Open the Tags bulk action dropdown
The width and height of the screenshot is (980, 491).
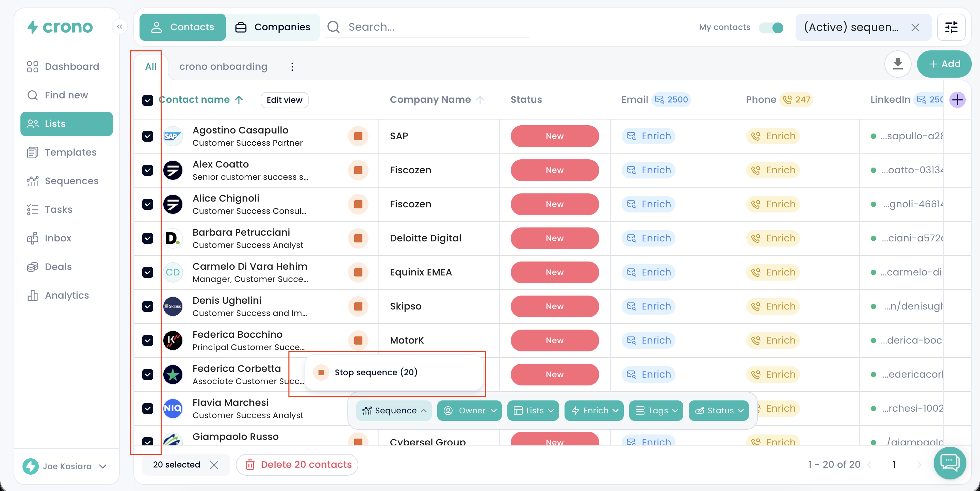pos(656,410)
